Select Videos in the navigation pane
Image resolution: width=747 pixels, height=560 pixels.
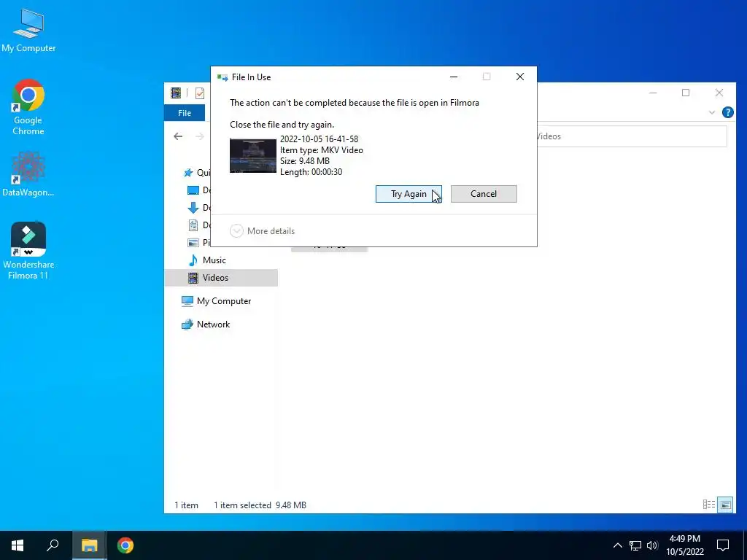[x=221, y=278]
